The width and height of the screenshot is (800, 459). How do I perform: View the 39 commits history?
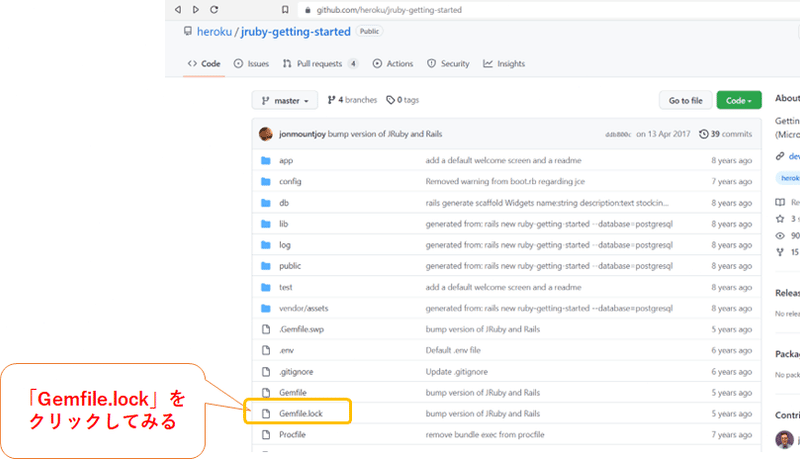(726, 134)
